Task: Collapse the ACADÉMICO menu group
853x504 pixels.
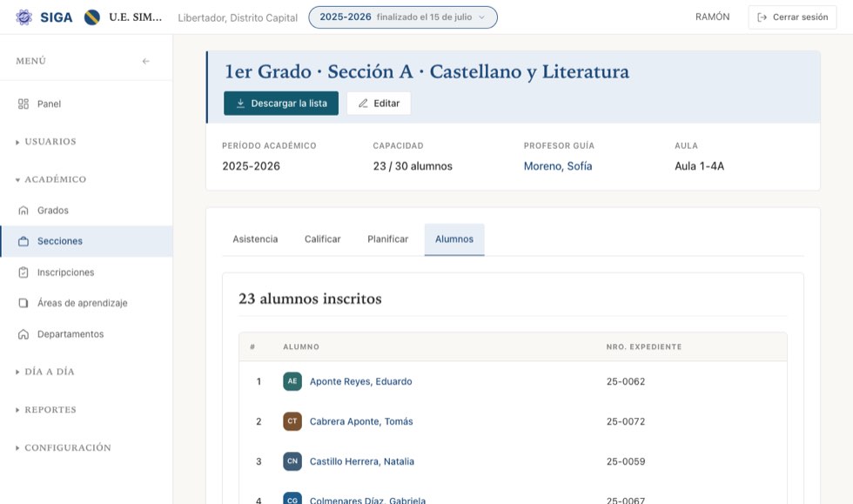Action: pos(50,179)
